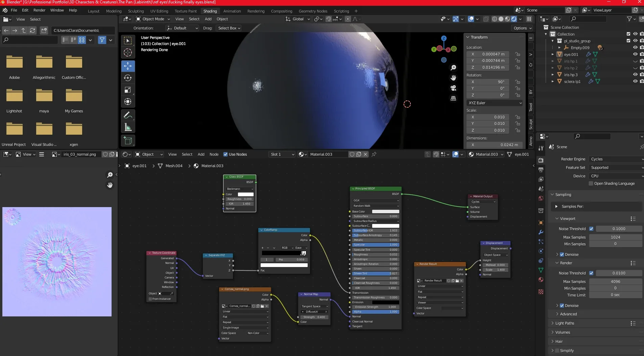Click the Global transform orientation selector

click(298, 19)
